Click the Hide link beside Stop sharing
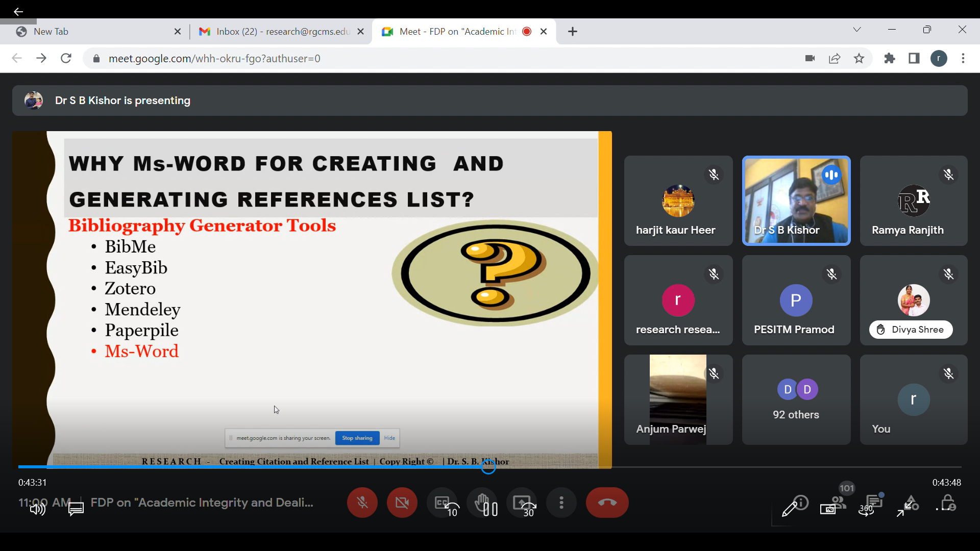980x551 pixels. 389,438
